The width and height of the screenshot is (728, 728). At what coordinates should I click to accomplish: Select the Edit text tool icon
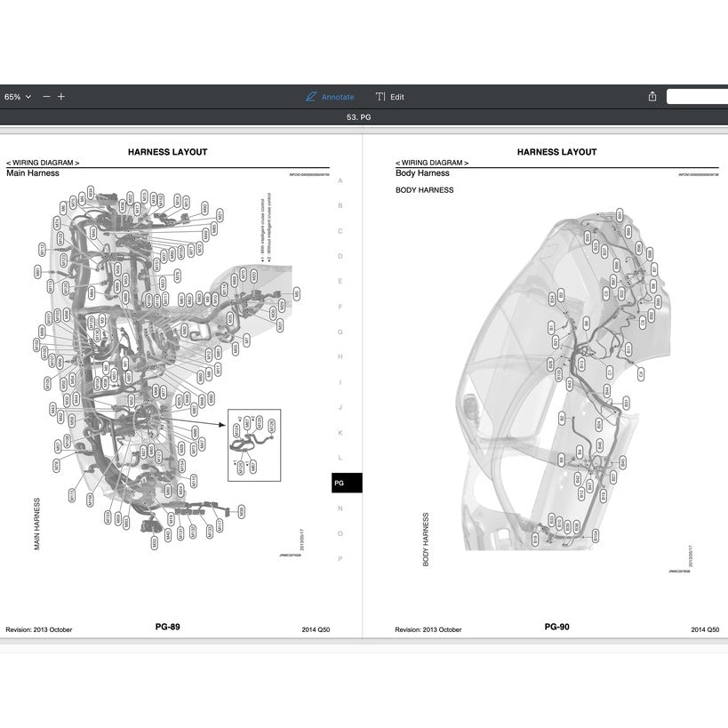381,96
